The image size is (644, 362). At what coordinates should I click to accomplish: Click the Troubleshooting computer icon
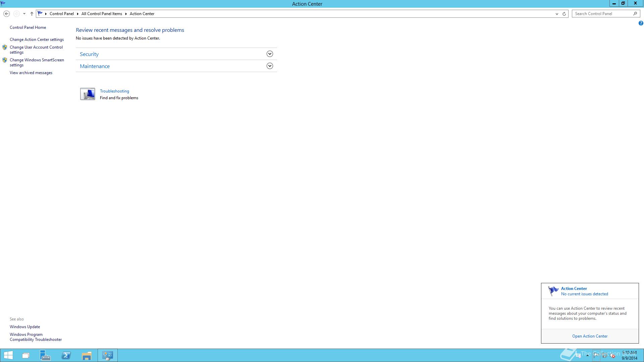coord(88,94)
